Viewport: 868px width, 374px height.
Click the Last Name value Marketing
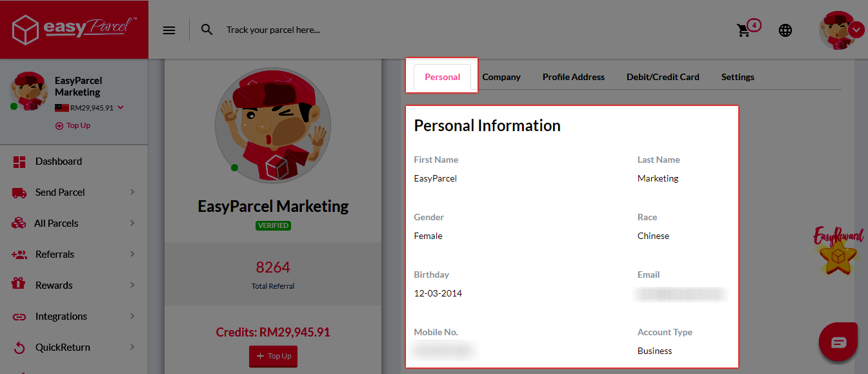pos(658,178)
